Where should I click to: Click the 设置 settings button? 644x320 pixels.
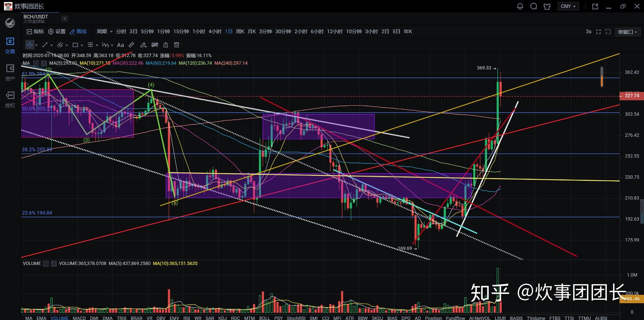point(57,32)
